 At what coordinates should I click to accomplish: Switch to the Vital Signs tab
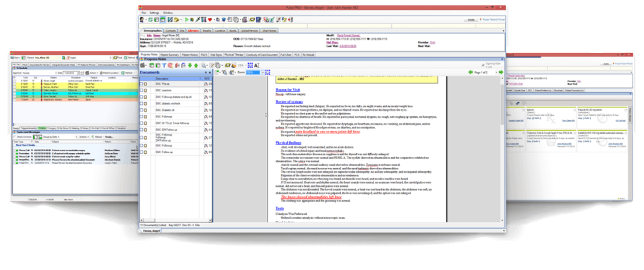pyautogui.click(x=216, y=54)
